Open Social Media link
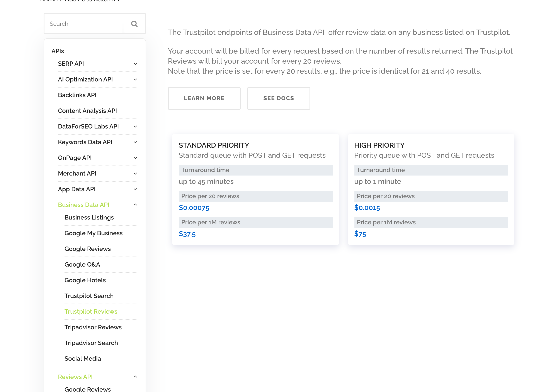 [83, 358]
